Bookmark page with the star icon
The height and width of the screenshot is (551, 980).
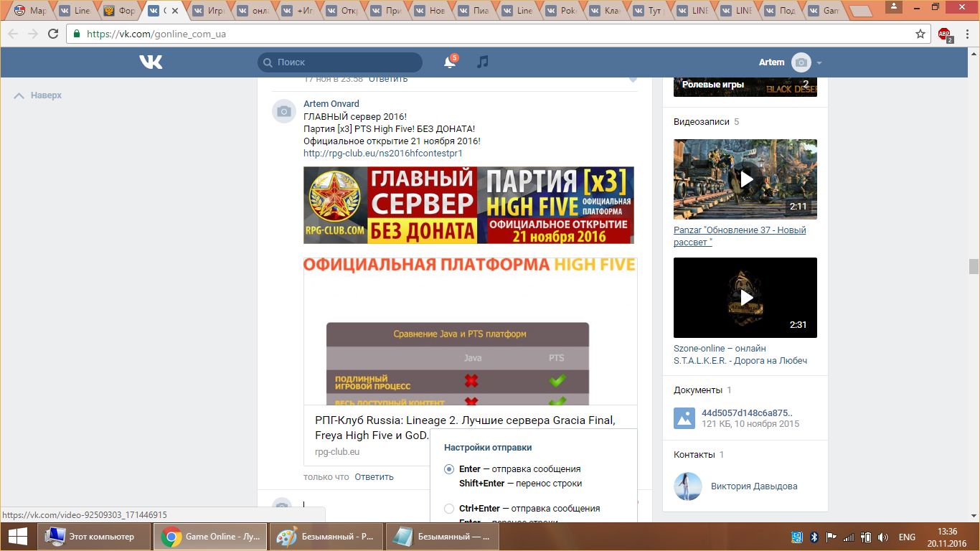[x=920, y=34]
